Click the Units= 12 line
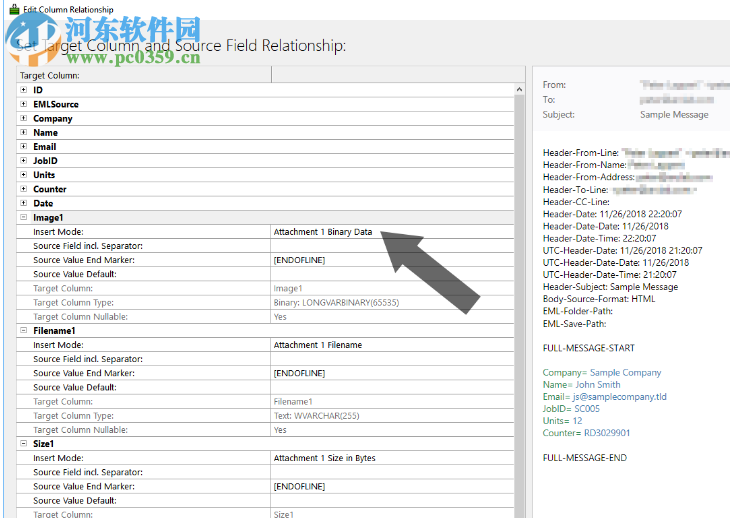The image size is (730, 518). pos(562,421)
